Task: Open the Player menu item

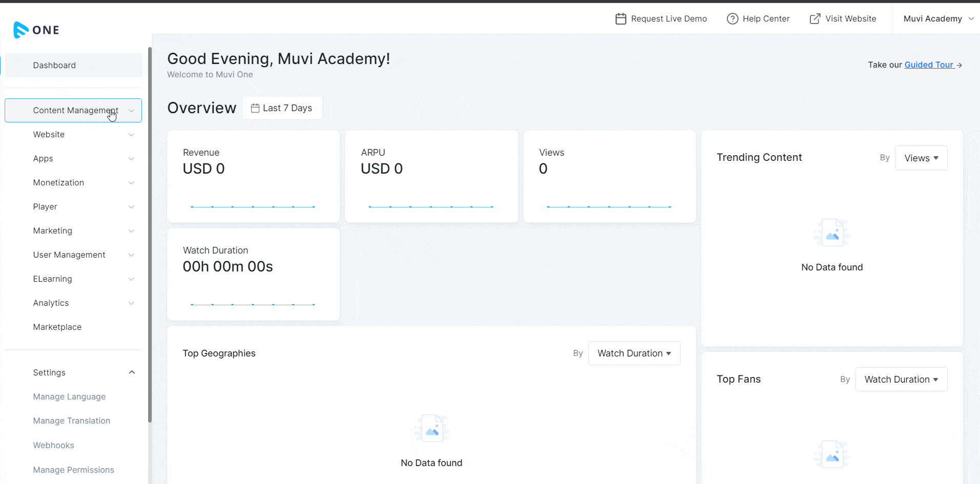Action: (73, 207)
